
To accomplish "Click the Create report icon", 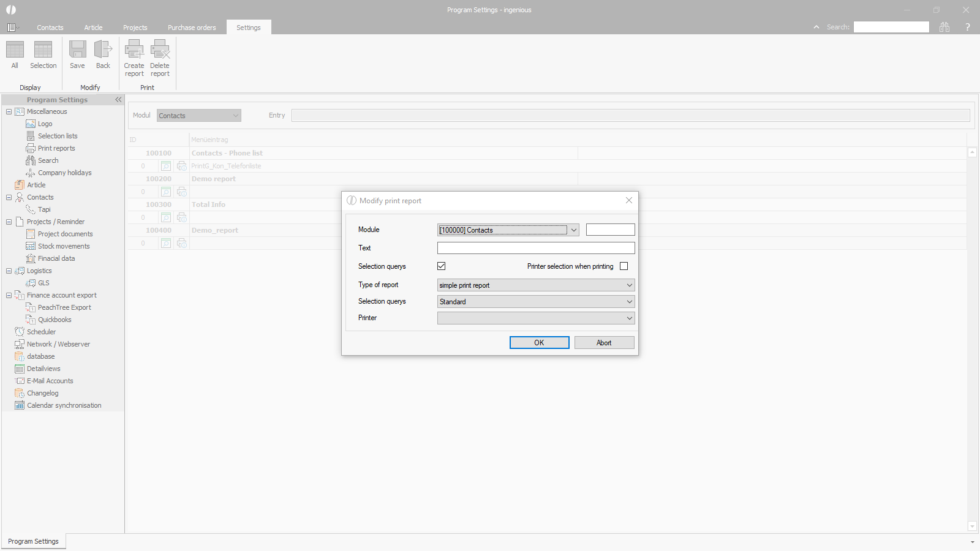I will (134, 50).
